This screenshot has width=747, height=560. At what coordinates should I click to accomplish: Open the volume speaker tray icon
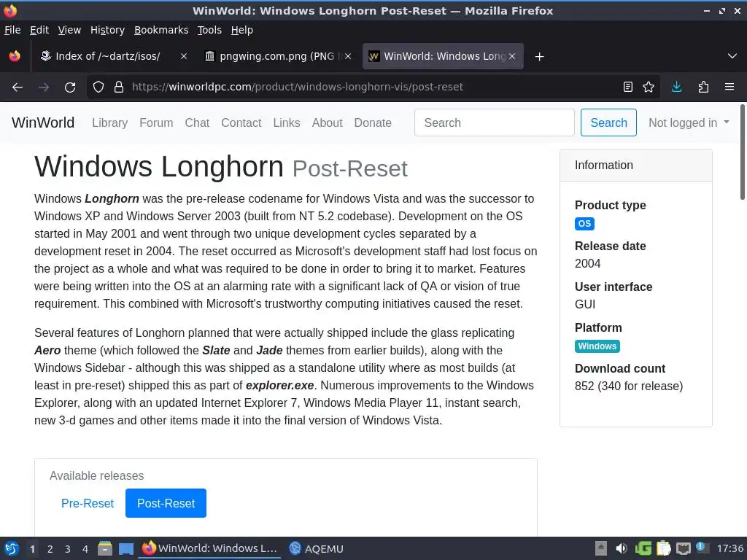click(622, 548)
